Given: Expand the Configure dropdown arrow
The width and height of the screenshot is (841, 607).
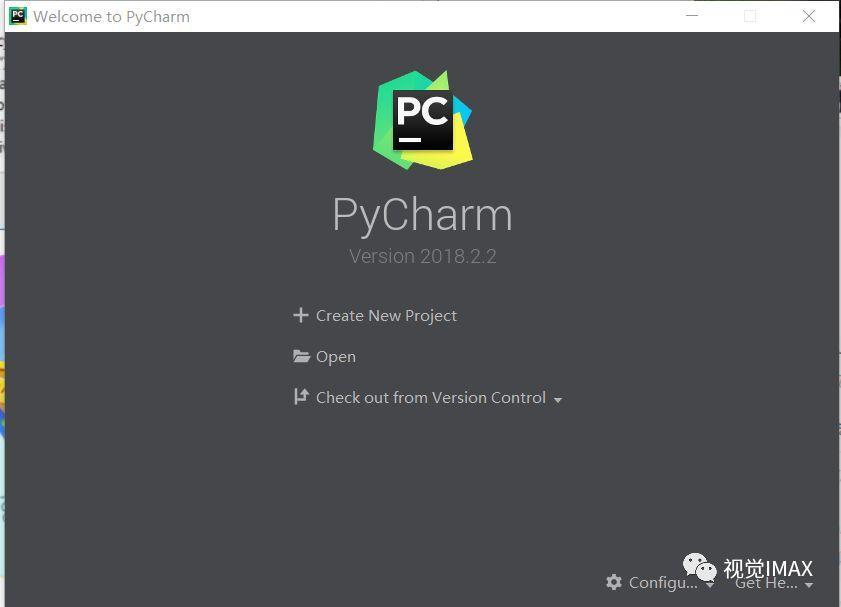Looking at the screenshot, I should pyautogui.click(x=710, y=585).
